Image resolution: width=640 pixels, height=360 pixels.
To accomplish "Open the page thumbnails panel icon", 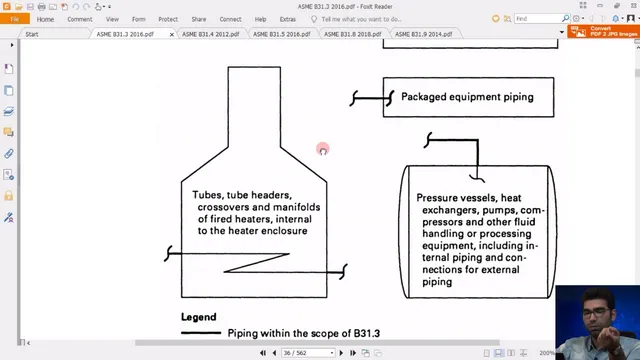I will [x=9, y=90].
